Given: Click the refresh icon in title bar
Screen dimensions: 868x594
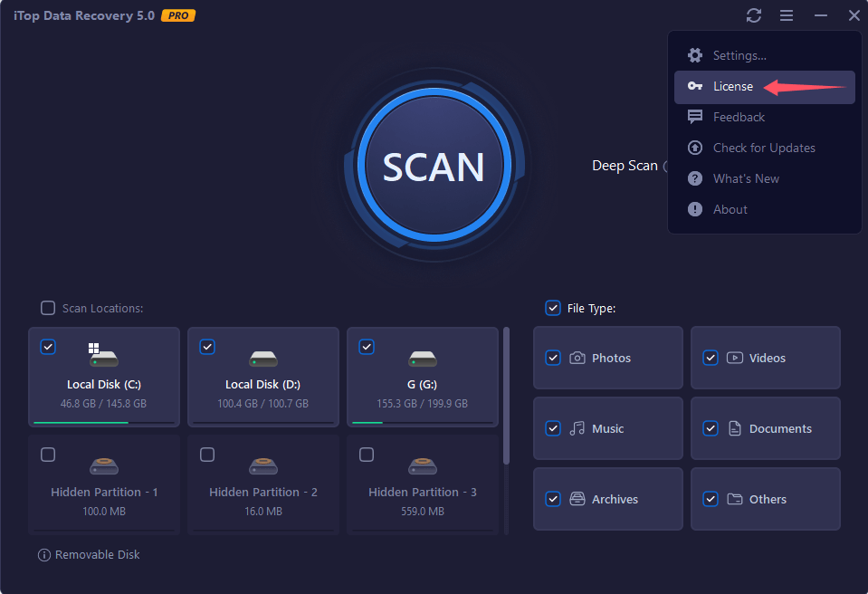Looking at the screenshot, I should click(753, 15).
